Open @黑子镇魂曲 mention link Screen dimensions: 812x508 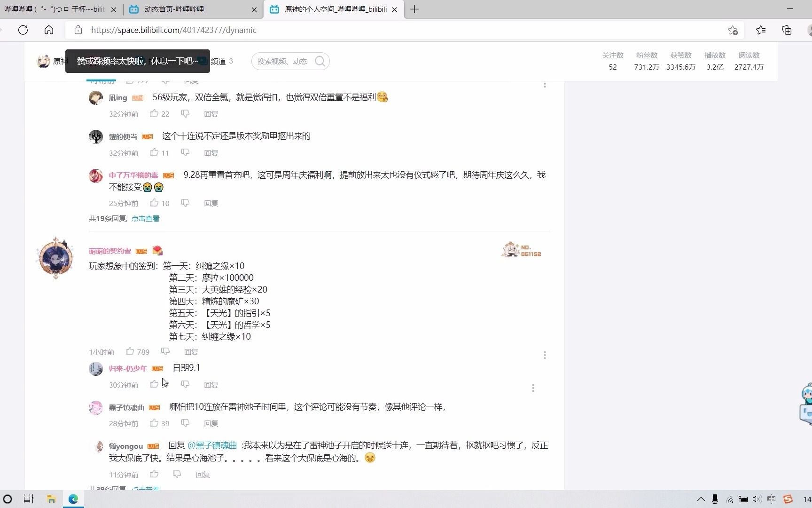tap(212, 445)
